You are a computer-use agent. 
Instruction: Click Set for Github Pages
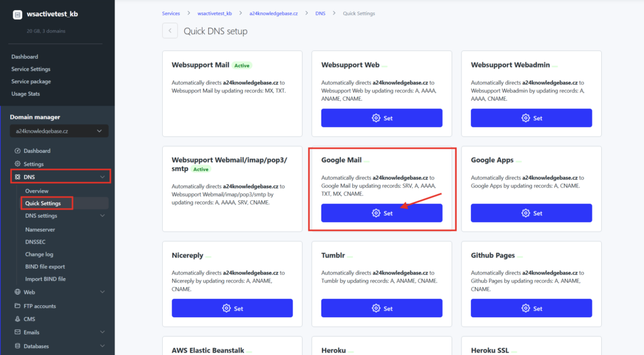(531, 308)
